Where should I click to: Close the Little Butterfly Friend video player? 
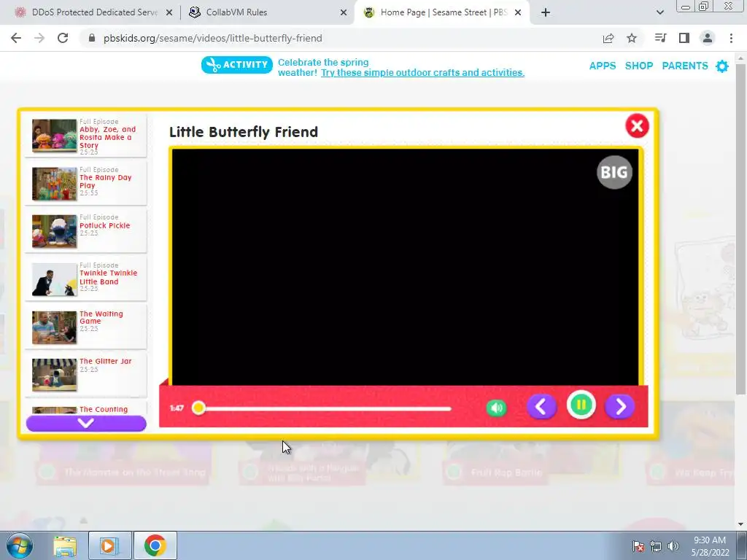[637, 126]
